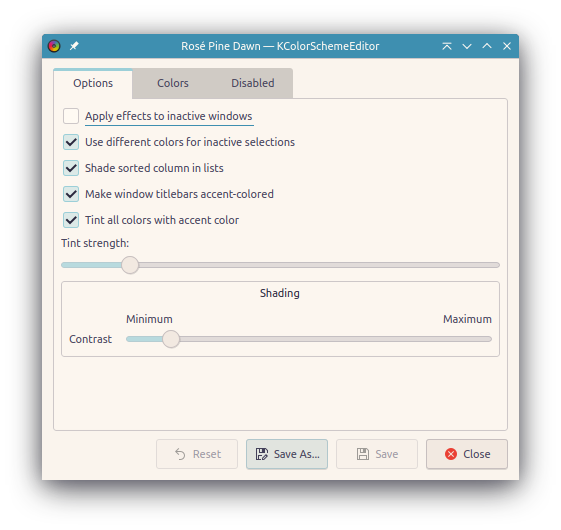Click the Minimum label above the Contrast slider
This screenshot has width=561, height=530.
149,319
